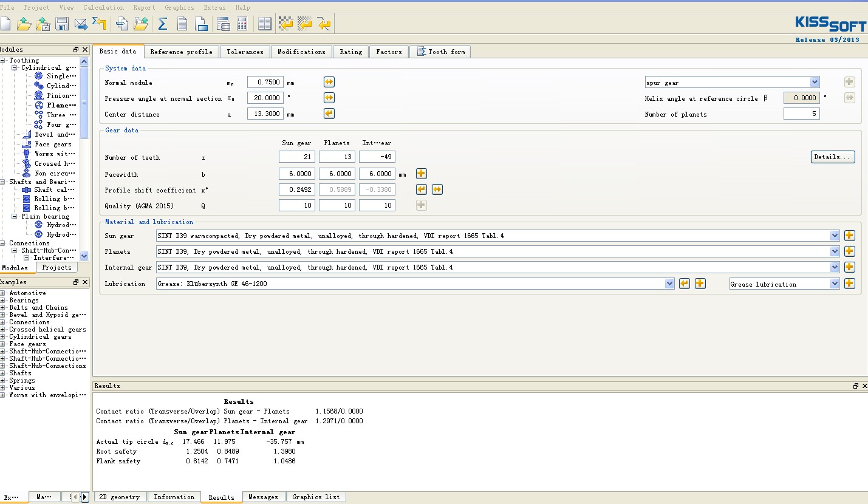The height and width of the screenshot is (504, 868).
Task: Select Cylindrical gears in Examples list
Action: 40,336
